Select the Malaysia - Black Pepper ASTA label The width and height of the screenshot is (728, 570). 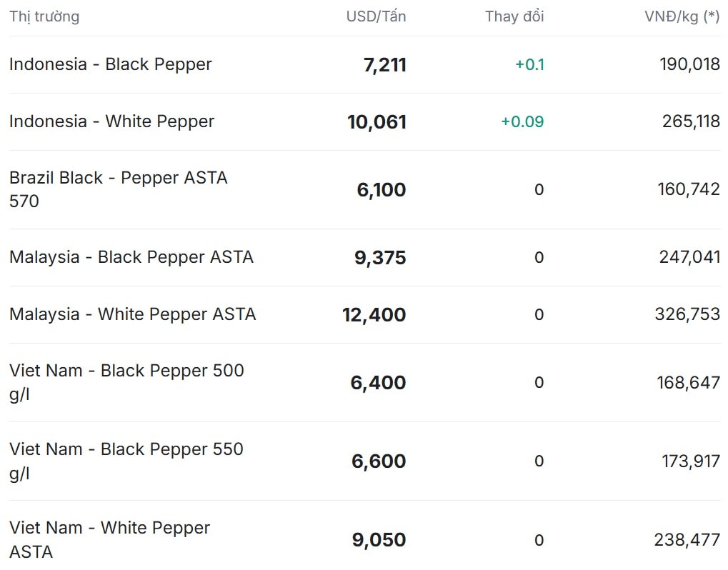pyautogui.click(x=131, y=257)
